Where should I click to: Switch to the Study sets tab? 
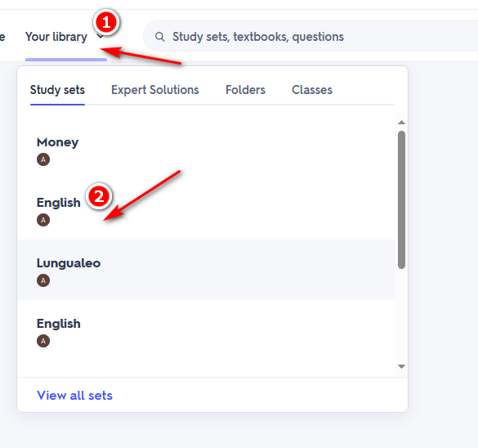[57, 90]
